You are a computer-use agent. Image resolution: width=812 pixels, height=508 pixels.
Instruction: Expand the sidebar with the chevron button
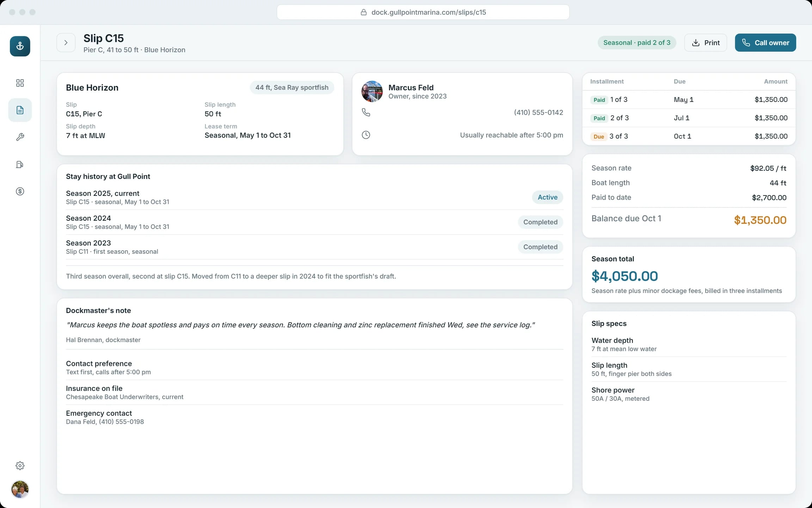(x=66, y=43)
